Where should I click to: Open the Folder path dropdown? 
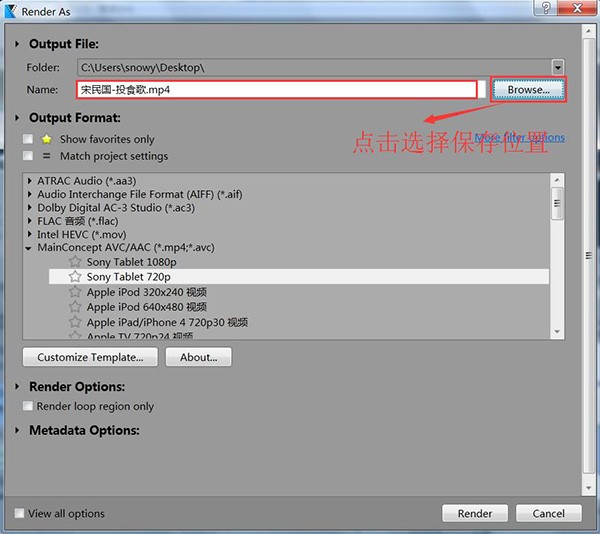[558, 68]
